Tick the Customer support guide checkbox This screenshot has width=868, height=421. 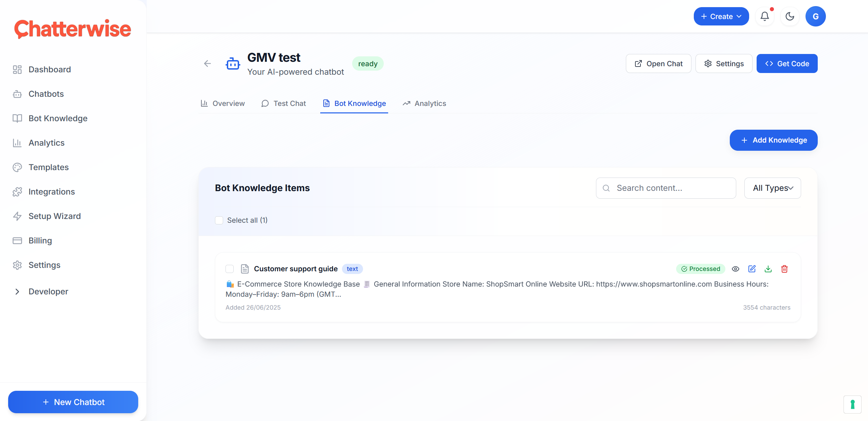[x=230, y=269]
